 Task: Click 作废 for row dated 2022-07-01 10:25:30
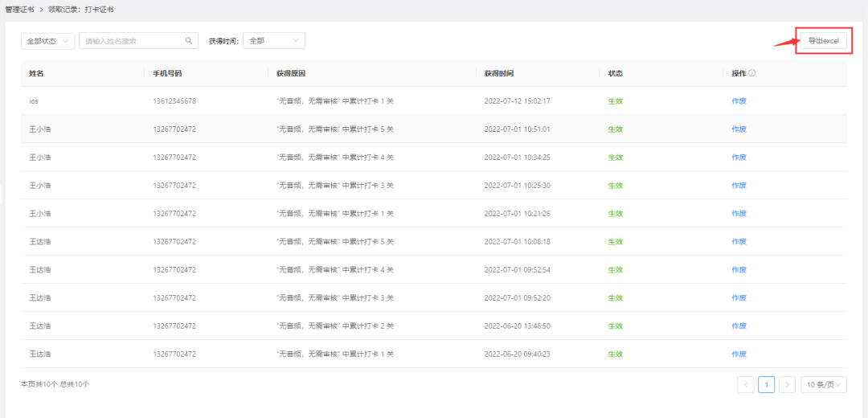coord(739,185)
